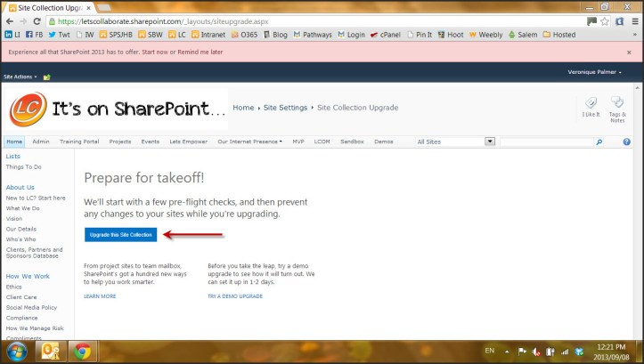Viewport: 644px width, 364px height.
Task: Click into the site search box
Action: point(545,142)
